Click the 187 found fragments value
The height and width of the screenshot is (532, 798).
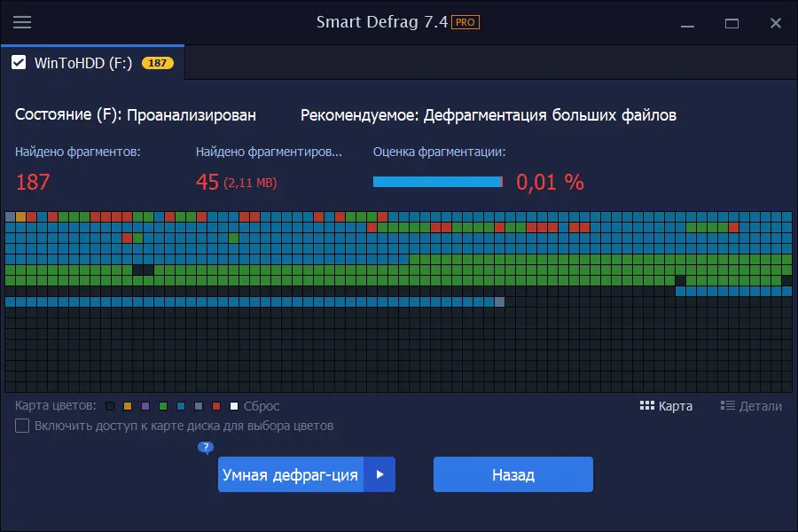(33, 182)
